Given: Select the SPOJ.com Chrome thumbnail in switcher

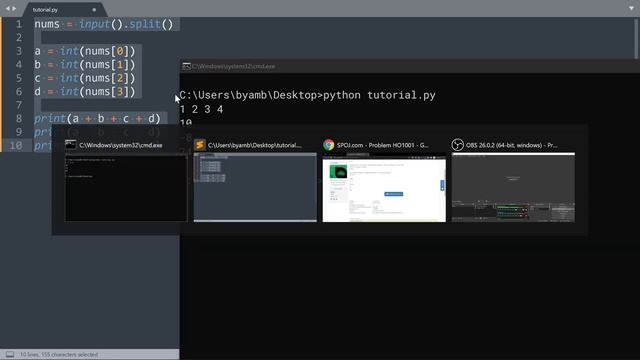Looking at the screenshot, I should [x=384, y=187].
